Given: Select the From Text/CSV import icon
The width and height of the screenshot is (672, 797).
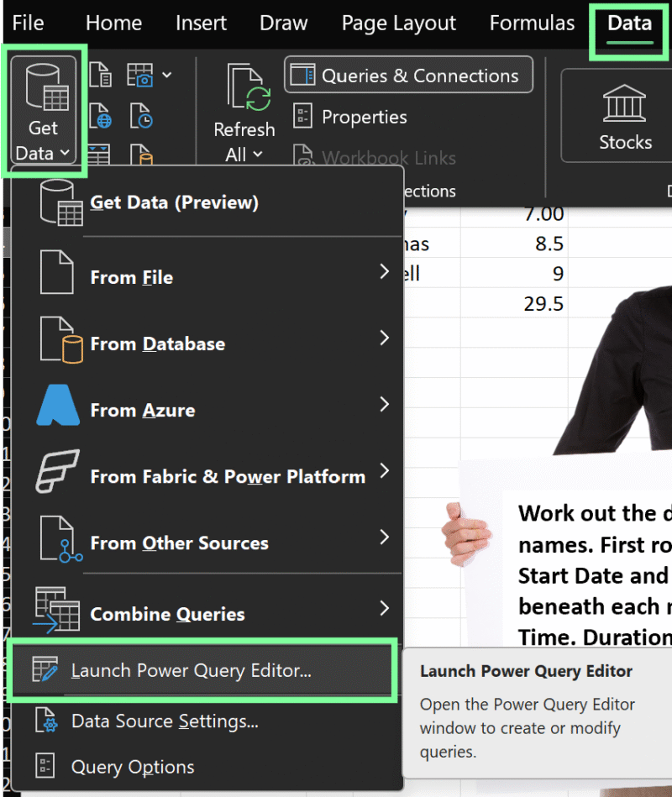Looking at the screenshot, I should pyautogui.click(x=100, y=74).
